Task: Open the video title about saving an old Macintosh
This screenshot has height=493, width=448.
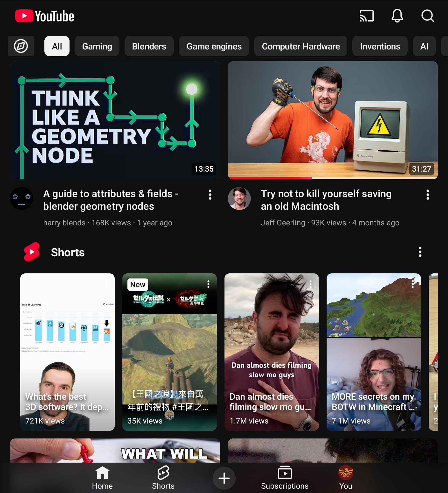Action: (326, 200)
